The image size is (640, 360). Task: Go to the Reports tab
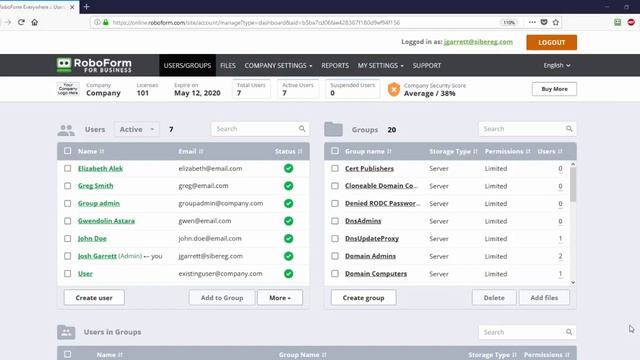pyautogui.click(x=335, y=65)
